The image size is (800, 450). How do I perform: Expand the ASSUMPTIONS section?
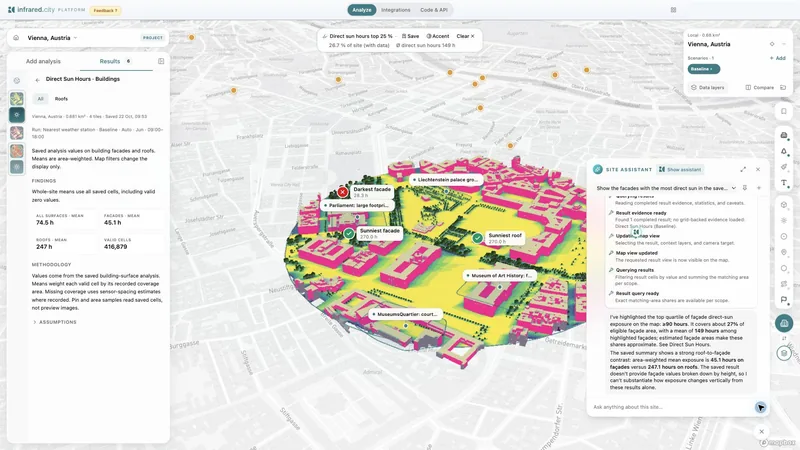pos(55,322)
